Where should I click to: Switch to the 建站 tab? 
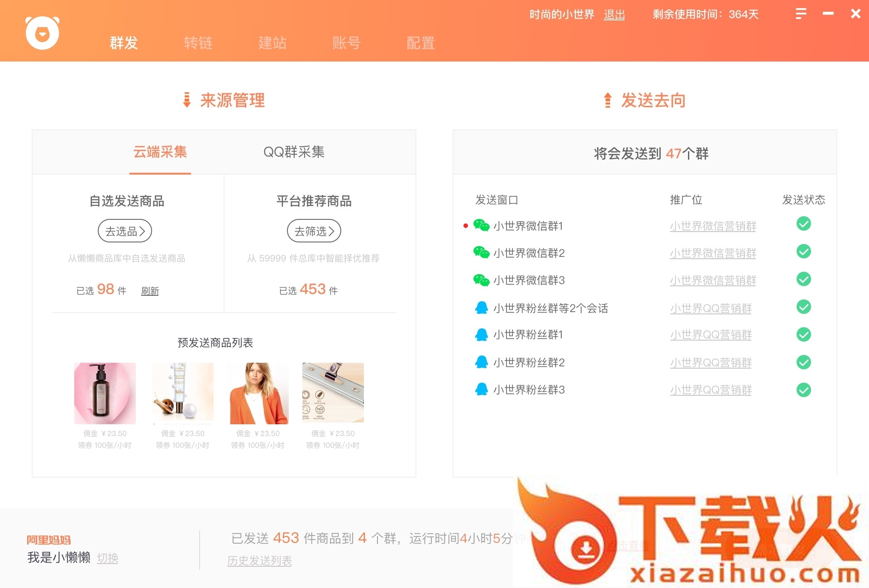click(272, 43)
